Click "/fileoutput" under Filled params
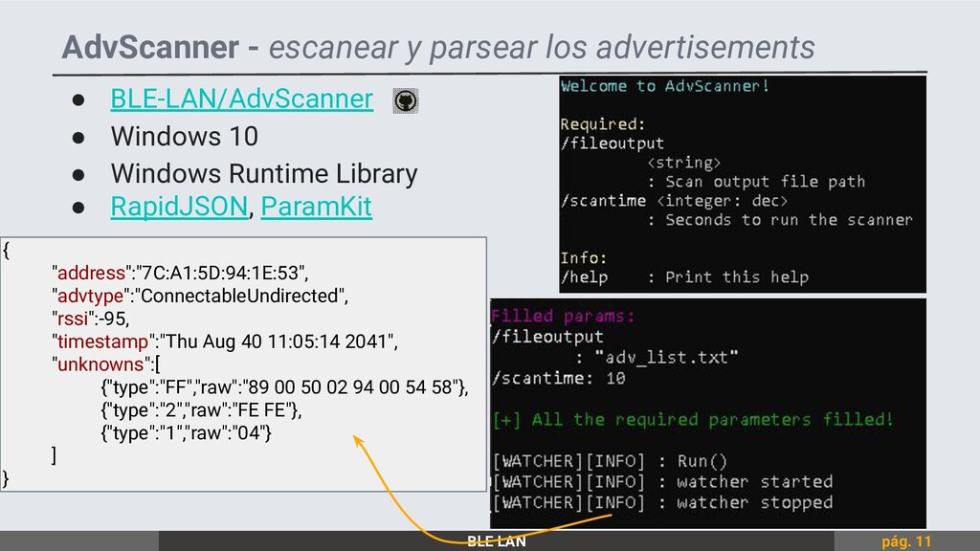This screenshot has height=551, width=980. click(547, 337)
